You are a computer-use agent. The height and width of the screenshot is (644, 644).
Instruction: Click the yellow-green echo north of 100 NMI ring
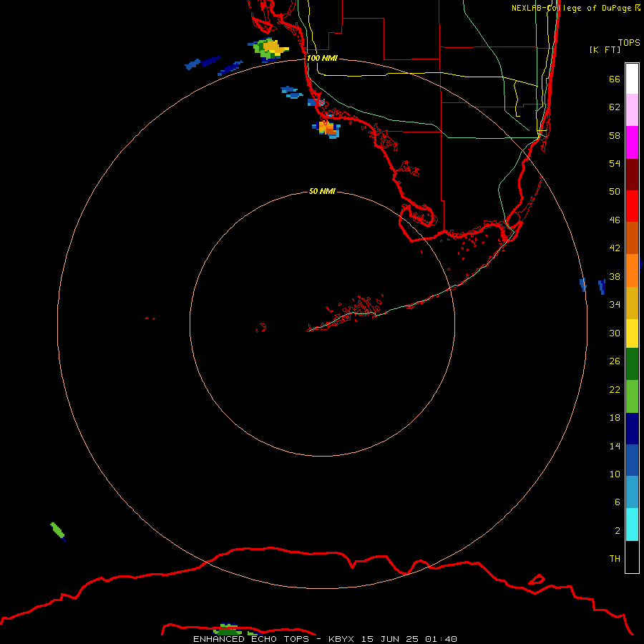(269, 49)
